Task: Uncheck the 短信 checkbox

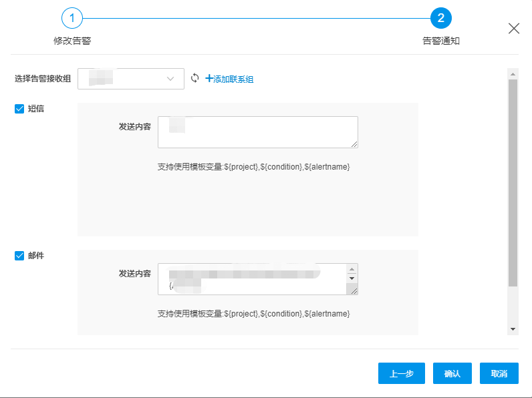Action: pos(19,109)
